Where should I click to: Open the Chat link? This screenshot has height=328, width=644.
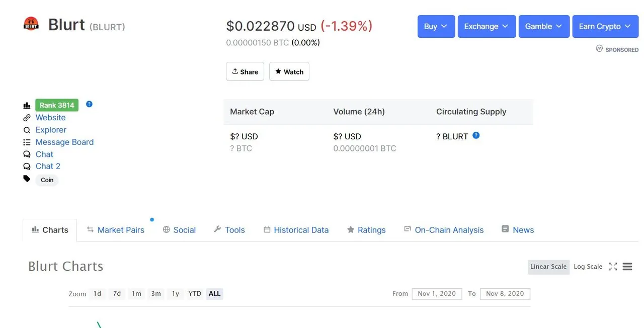click(x=44, y=154)
